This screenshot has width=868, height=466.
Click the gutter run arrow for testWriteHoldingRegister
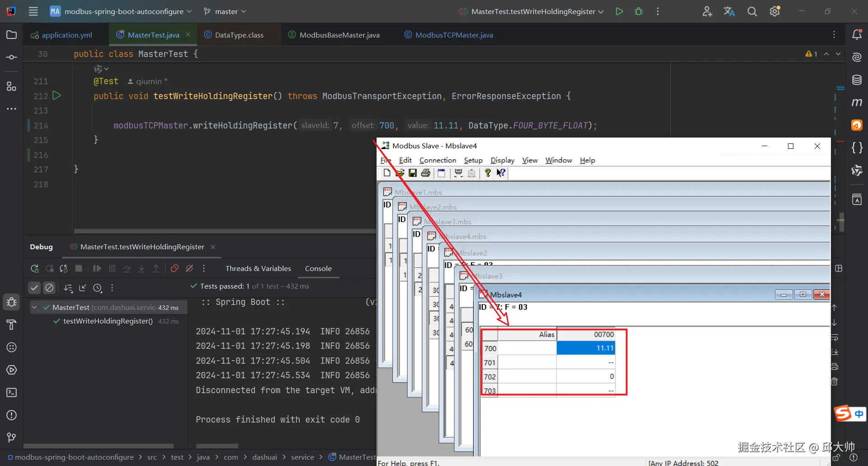57,95
